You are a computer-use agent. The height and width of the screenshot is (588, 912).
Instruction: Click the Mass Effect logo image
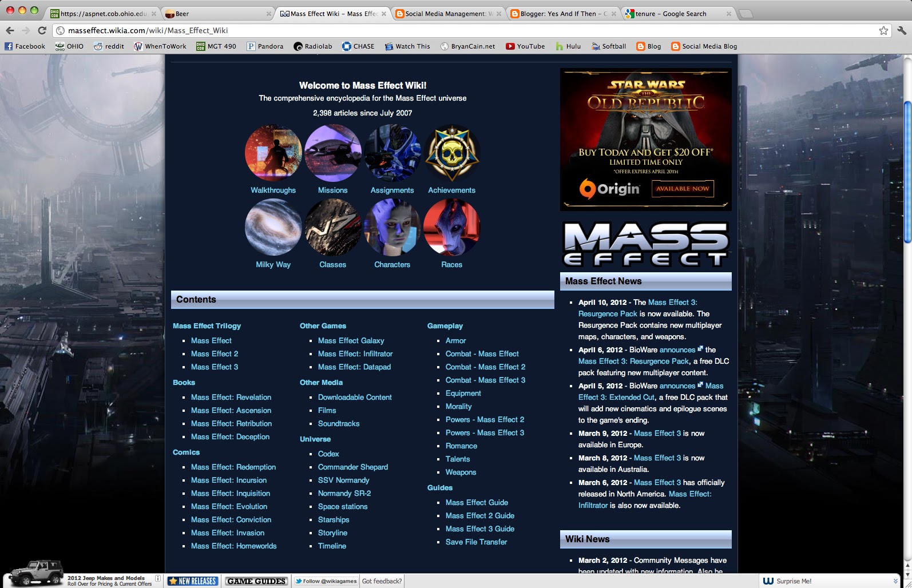pyautogui.click(x=646, y=244)
